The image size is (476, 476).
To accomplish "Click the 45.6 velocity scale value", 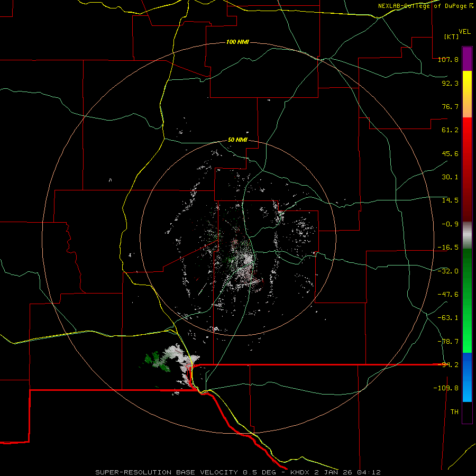I will (x=450, y=153).
